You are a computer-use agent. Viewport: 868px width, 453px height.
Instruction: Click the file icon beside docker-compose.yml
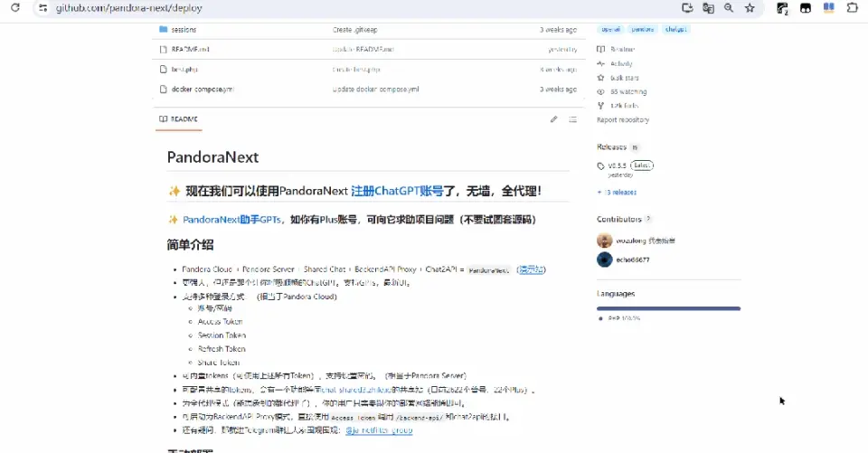163,90
